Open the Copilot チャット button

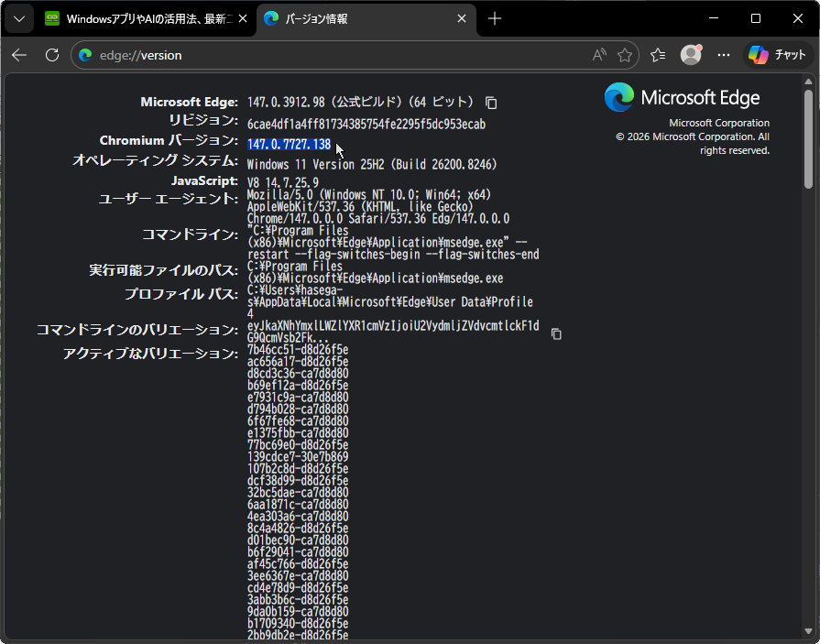(778, 55)
